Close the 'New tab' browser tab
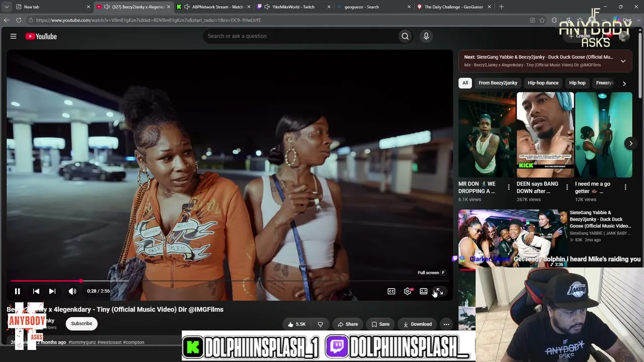 point(89,7)
